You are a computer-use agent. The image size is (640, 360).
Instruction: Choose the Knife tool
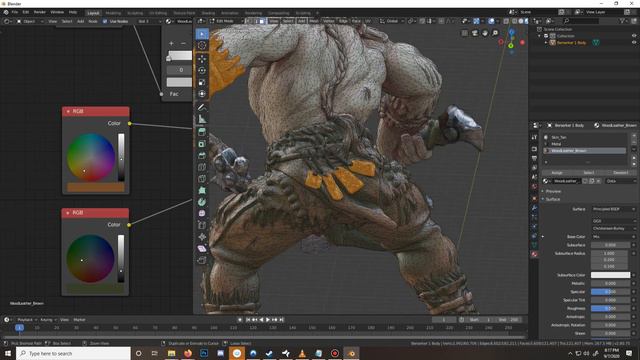point(202,179)
